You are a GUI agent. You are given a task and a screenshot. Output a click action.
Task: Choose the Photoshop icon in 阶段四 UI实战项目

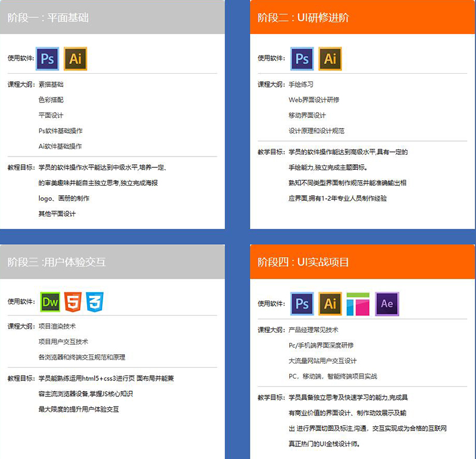click(302, 304)
